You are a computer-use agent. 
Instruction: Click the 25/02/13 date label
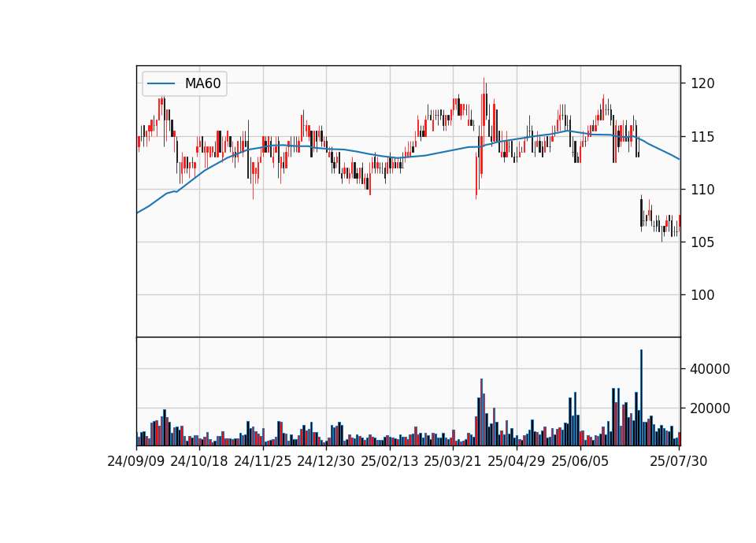(x=390, y=461)
